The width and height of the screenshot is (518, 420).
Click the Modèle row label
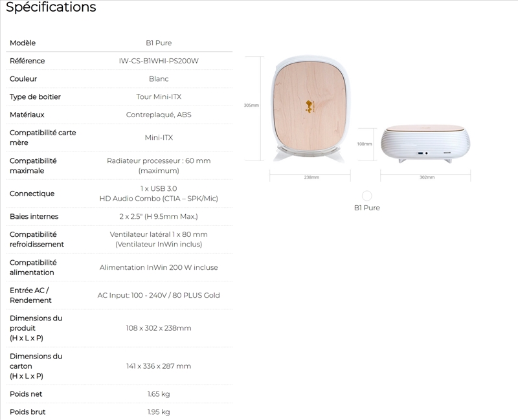coord(23,43)
